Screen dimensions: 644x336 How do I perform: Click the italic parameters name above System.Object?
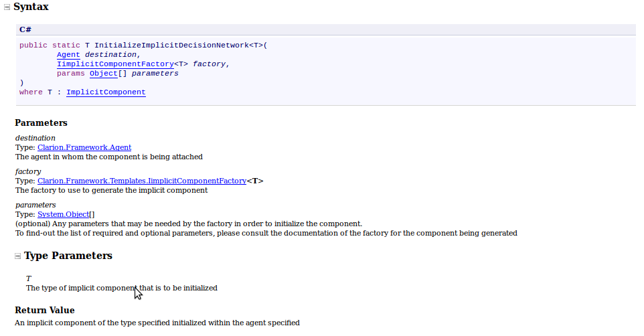[x=35, y=205]
